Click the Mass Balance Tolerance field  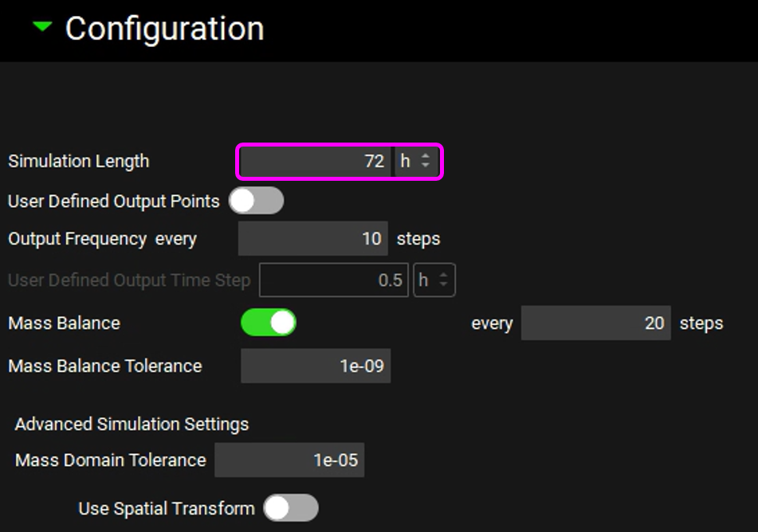point(316,366)
